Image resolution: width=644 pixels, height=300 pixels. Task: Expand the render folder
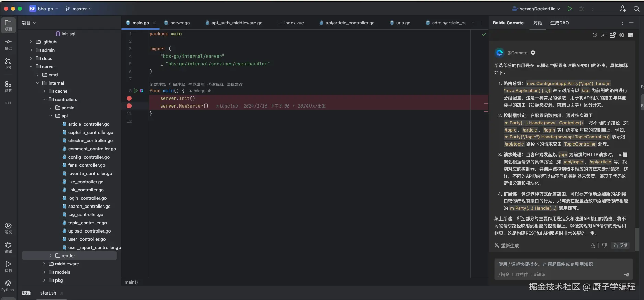(x=50, y=255)
